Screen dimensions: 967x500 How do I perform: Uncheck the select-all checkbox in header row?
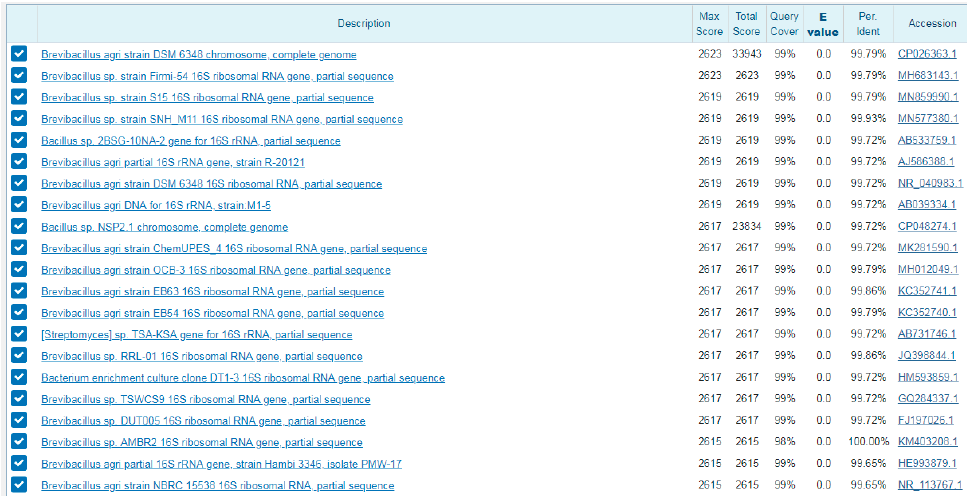pyautogui.click(x=19, y=24)
